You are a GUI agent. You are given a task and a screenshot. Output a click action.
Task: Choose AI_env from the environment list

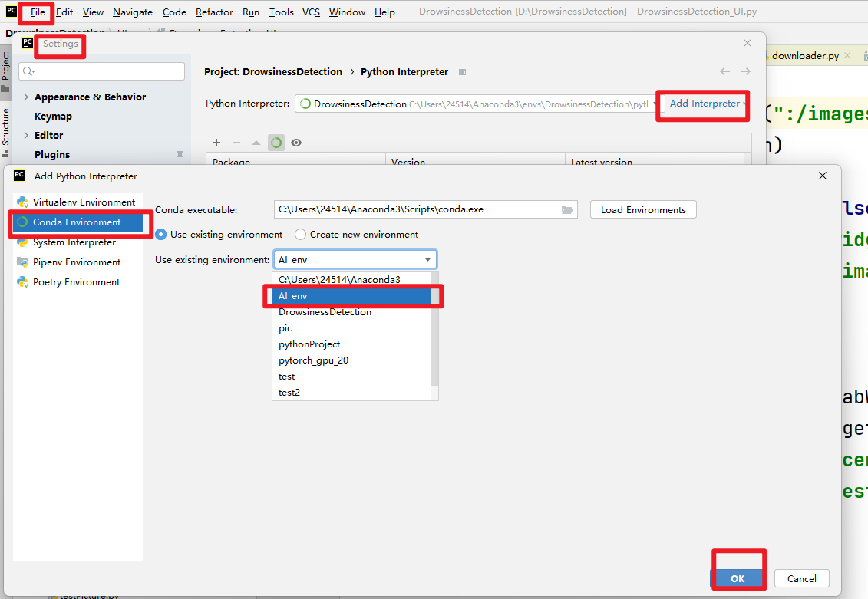pyautogui.click(x=351, y=296)
